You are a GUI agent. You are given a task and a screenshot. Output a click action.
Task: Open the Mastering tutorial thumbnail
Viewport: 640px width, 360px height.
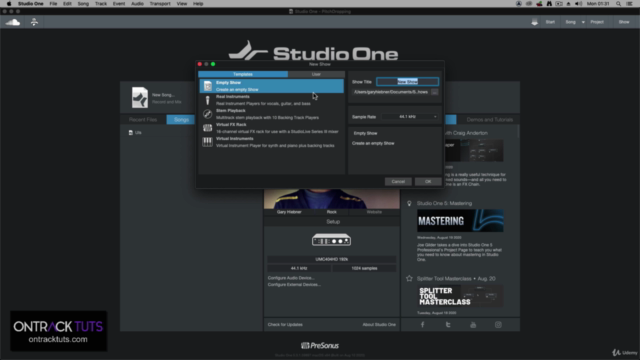[x=460, y=221]
